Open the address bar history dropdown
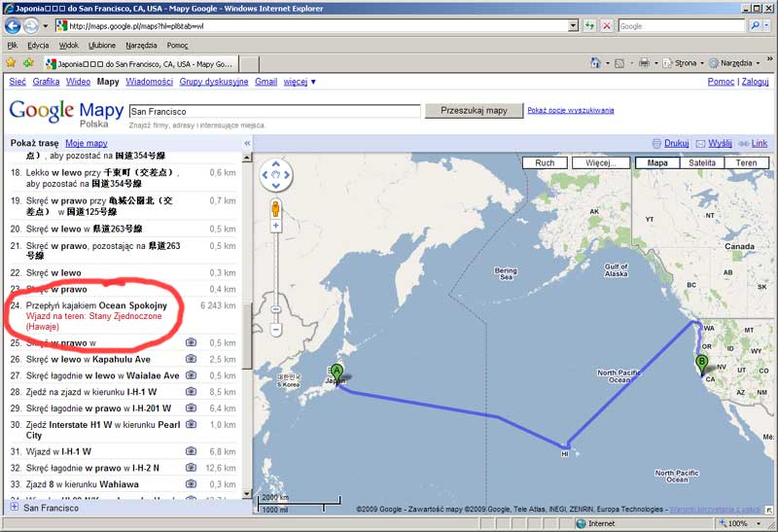 [x=573, y=26]
